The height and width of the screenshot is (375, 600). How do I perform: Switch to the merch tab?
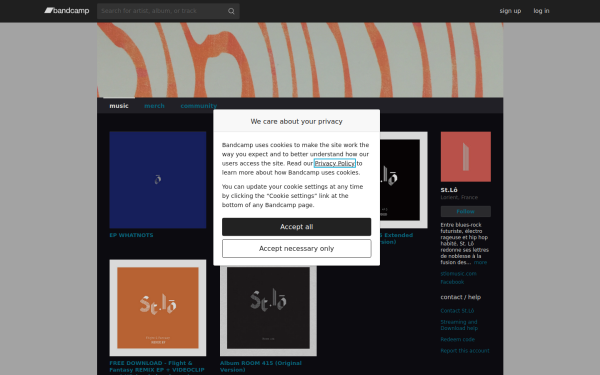tap(154, 106)
